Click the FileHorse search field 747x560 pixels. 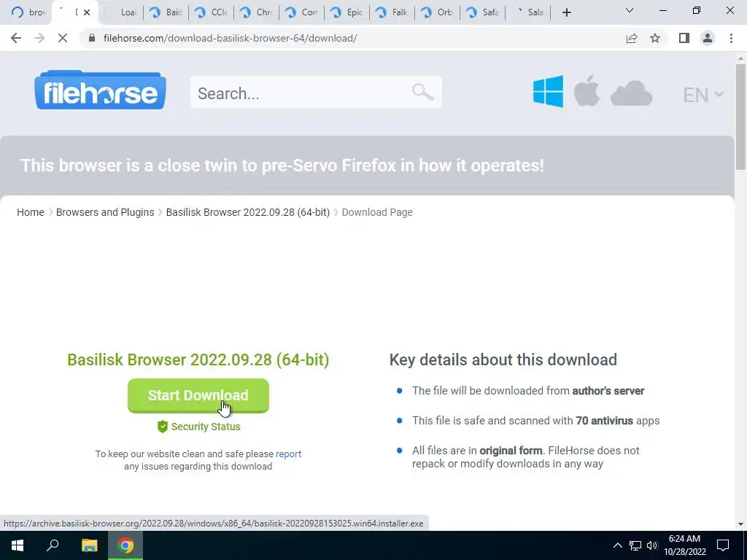316,93
